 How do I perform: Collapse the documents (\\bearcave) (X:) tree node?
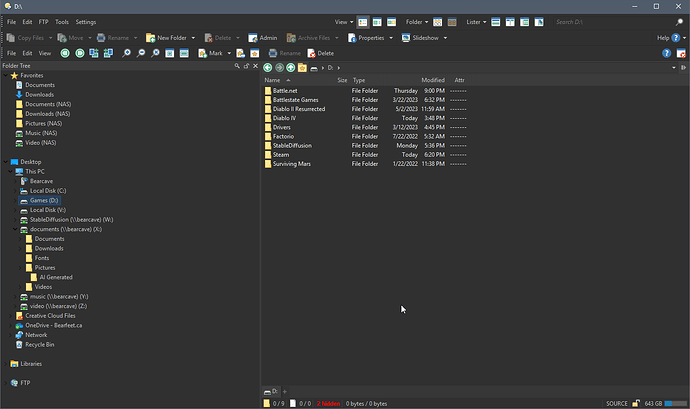coord(15,229)
